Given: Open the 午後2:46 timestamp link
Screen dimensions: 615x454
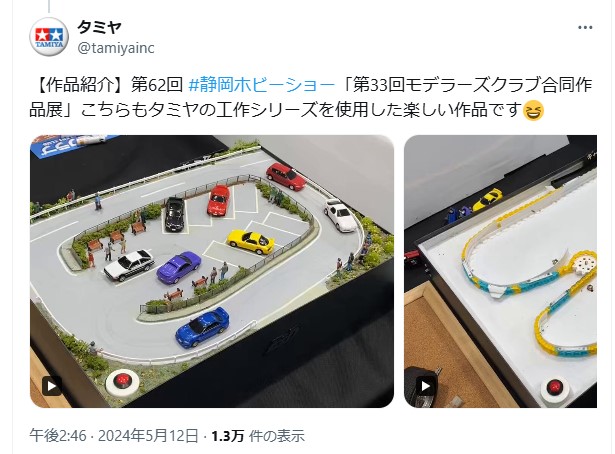Looking at the screenshot, I should tap(58, 436).
